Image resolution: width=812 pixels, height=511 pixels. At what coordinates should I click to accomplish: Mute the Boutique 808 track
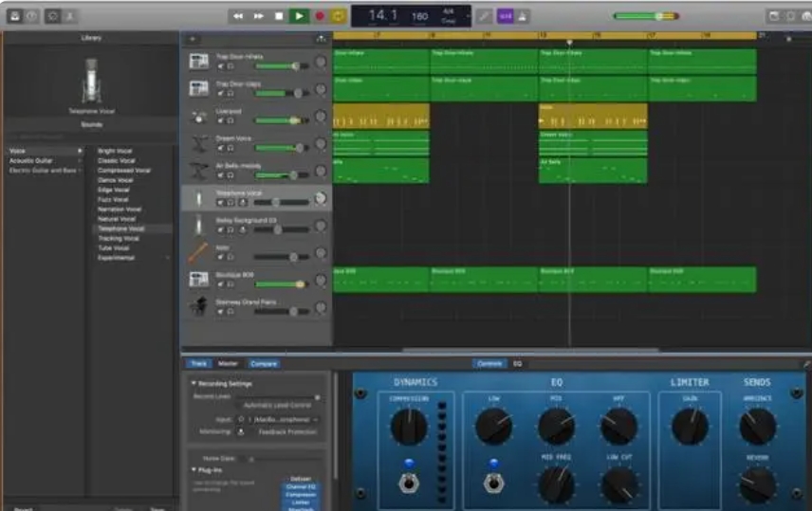[x=221, y=284]
